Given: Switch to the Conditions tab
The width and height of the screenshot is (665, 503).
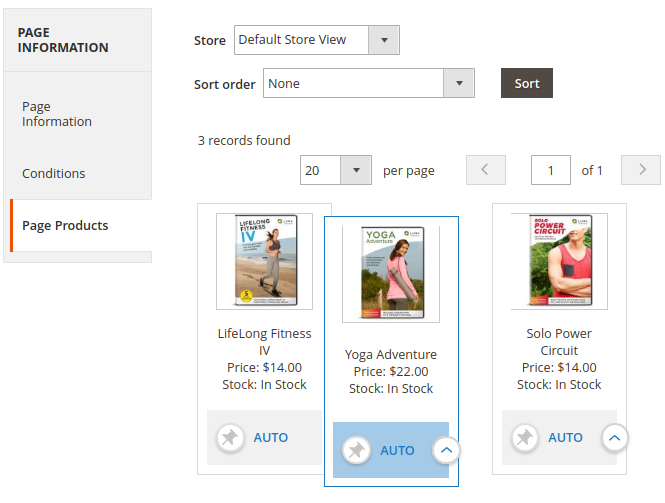Looking at the screenshot, I should tap(54, 173).
